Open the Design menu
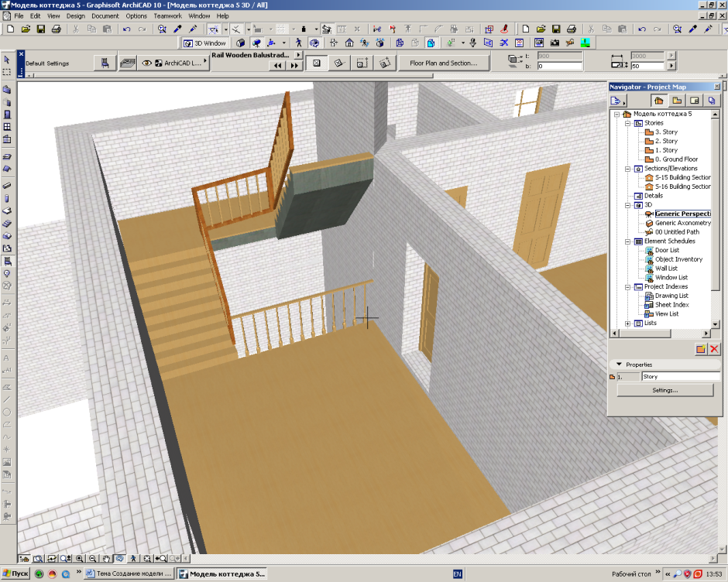This screenshot has height=582, width=728. click(x=76, y=15)
